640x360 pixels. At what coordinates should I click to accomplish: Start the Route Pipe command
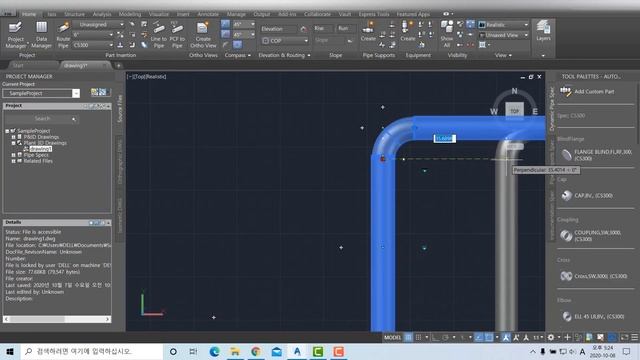(x=63, y=35)
